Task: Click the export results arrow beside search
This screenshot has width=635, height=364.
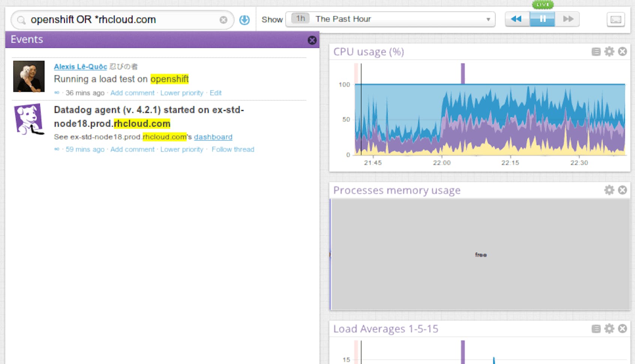Action: [x=244, y=20]
